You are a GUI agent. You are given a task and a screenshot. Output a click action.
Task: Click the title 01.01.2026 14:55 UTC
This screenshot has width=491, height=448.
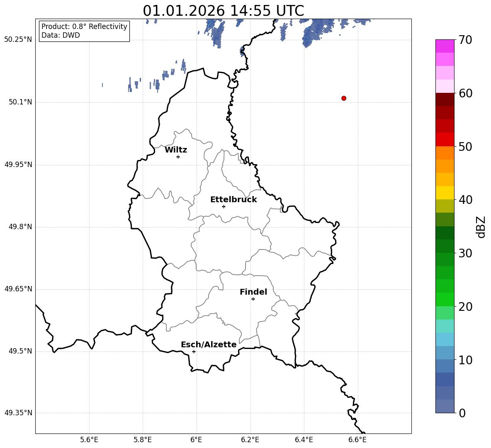223,11
